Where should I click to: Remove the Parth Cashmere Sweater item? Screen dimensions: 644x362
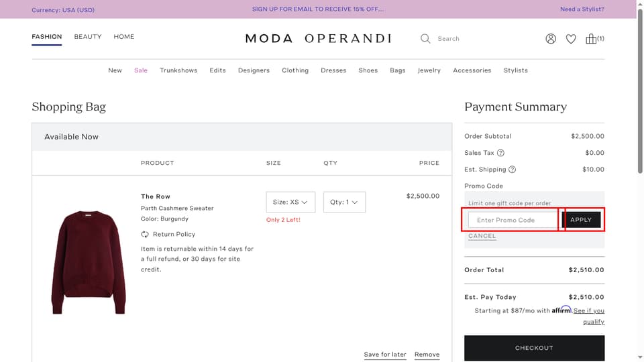point(427,355)
